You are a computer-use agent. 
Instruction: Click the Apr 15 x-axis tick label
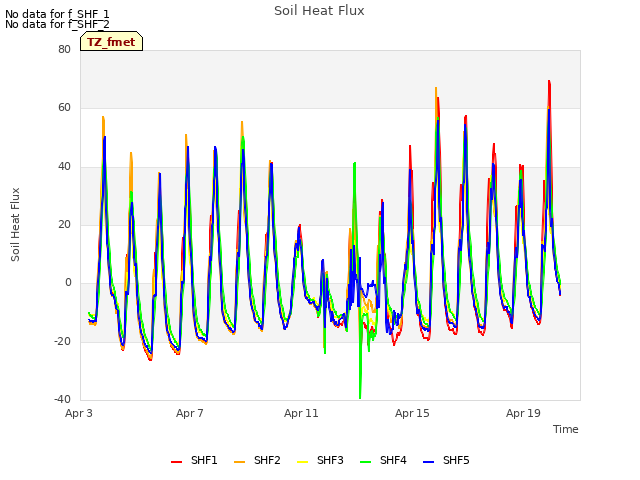(x=412, y=413)
